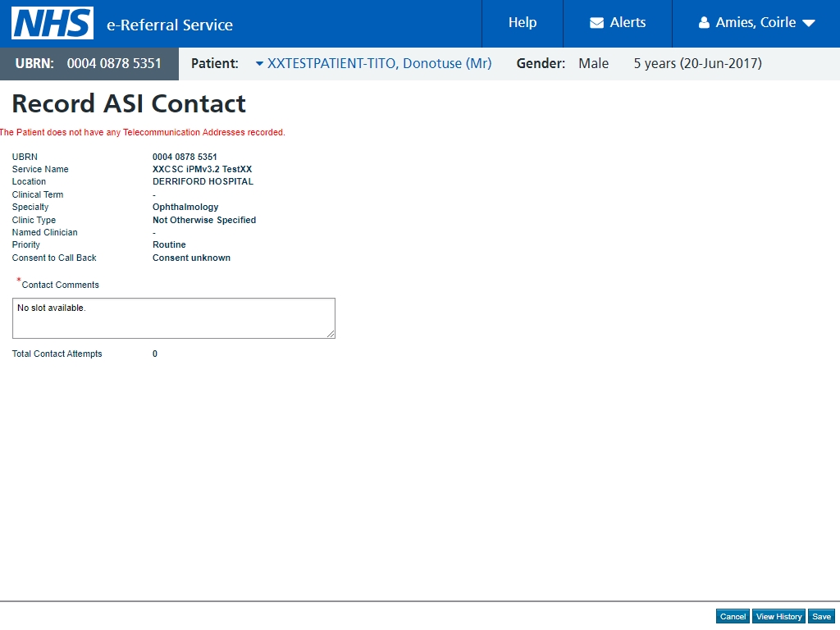
Task: Click the Clinic Type value Not Otherwise Specified
Action: (x=204, y=220)
